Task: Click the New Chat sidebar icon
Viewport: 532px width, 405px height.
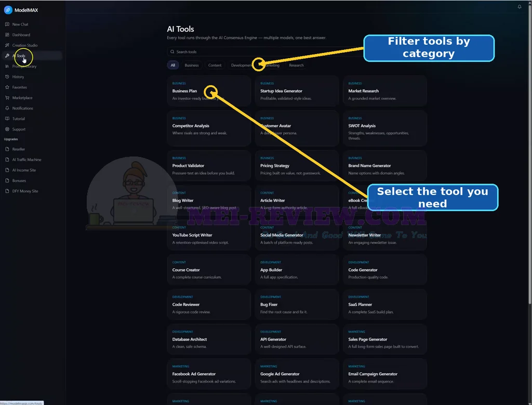Action: tap(7, 24)
